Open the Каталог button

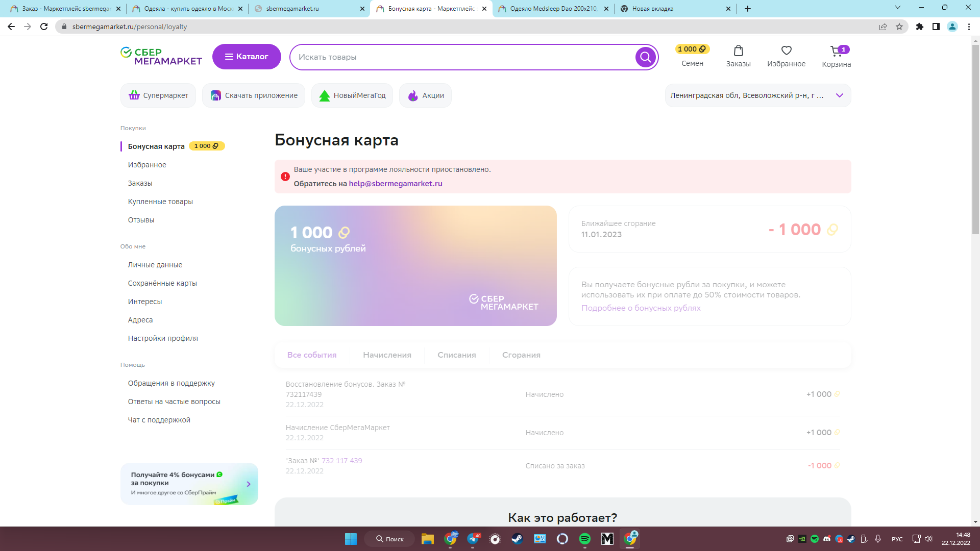247,57
